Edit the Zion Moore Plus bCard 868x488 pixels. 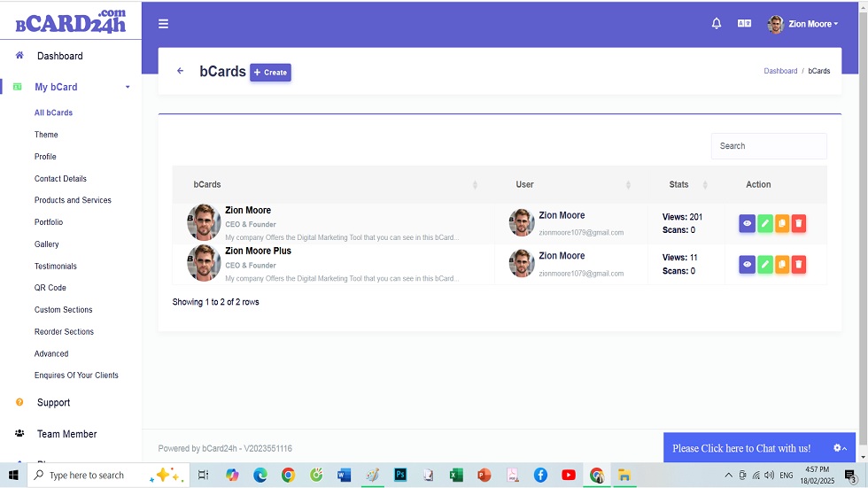765,265
